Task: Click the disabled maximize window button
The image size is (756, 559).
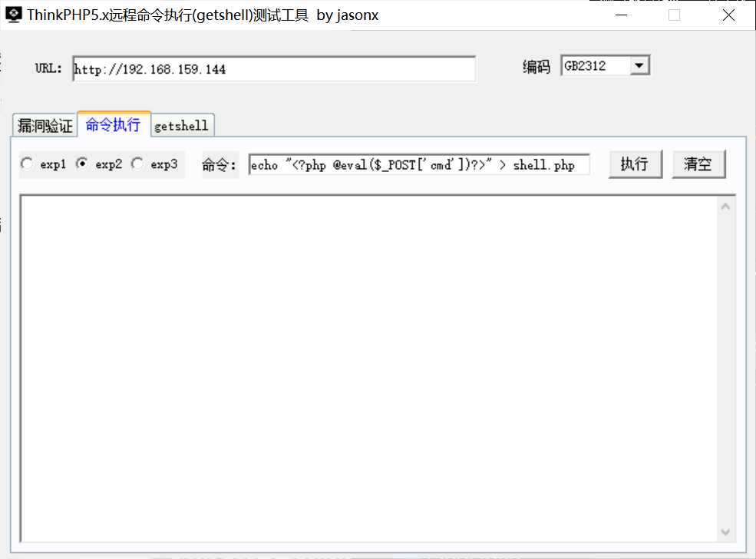Action: pyautogui.click(x=675, y=15)
